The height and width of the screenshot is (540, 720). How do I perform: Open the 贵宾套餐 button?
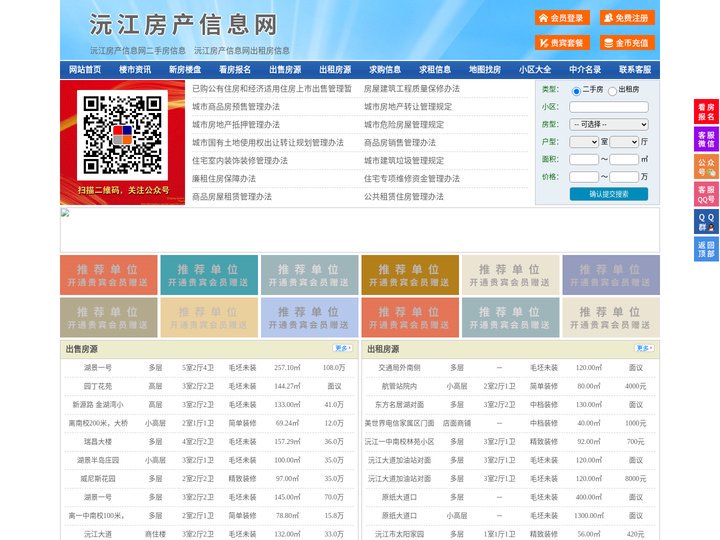click(562, 43)
